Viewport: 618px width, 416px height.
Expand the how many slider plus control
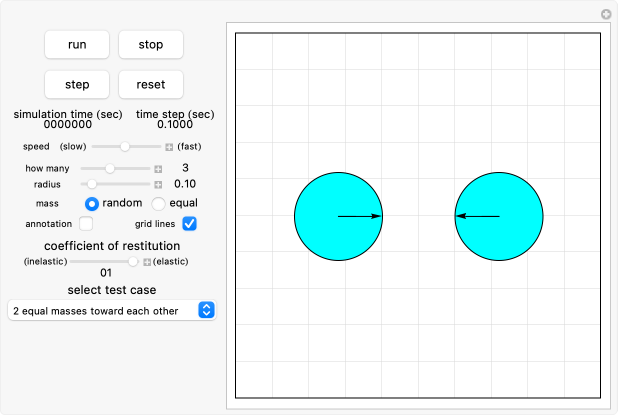(x=158, y=169)
